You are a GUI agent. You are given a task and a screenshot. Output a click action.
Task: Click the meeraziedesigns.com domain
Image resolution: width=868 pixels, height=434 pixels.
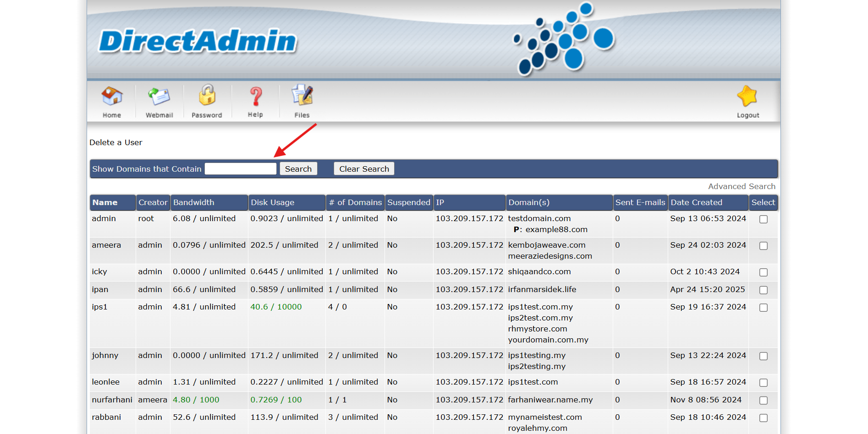tap(550, 256)
